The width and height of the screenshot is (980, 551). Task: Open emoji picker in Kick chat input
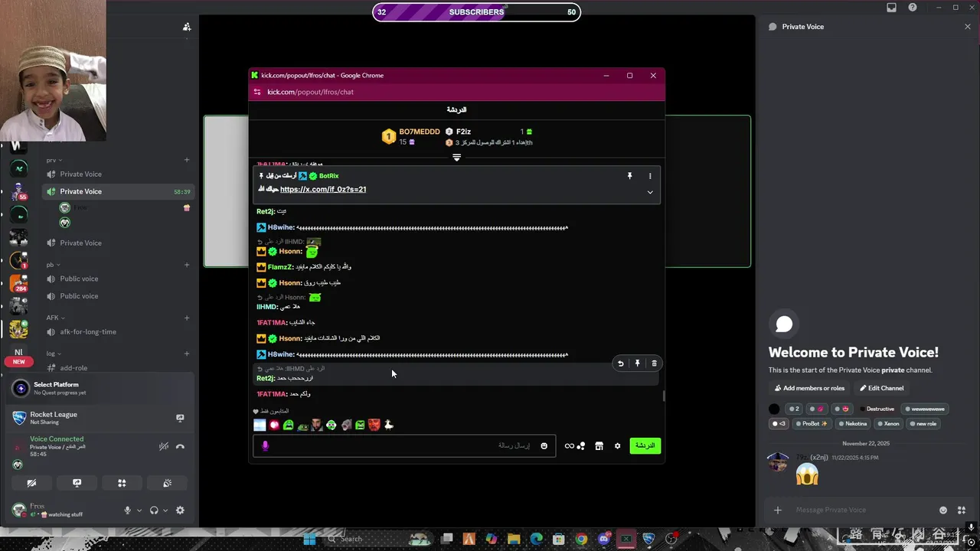click(x=544, y=445)
